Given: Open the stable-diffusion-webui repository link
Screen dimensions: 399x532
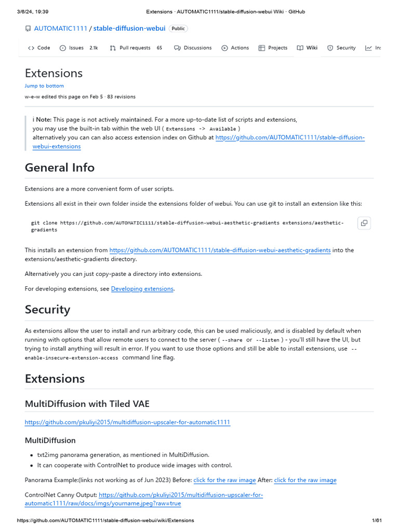Looking at the screenshot, I should click(x=129, y=29).
